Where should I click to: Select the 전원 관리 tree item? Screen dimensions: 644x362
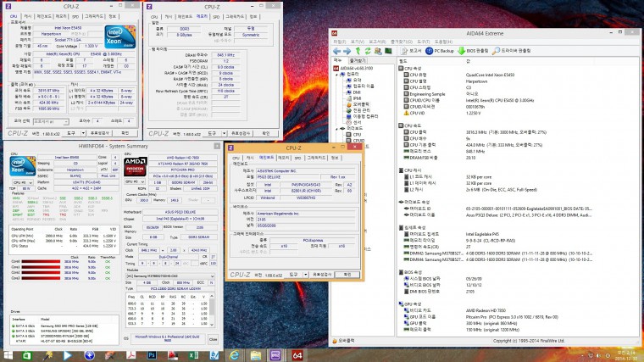(358, 110)
